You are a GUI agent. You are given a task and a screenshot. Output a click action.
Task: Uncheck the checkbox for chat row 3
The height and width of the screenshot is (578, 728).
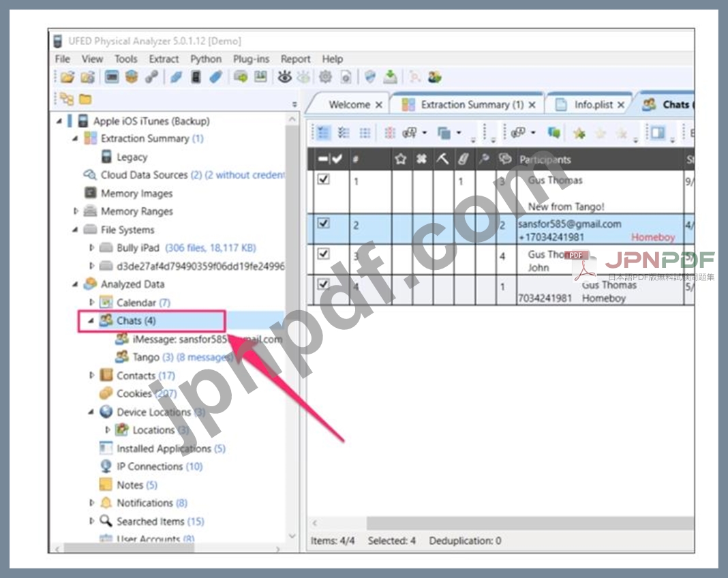324,254
